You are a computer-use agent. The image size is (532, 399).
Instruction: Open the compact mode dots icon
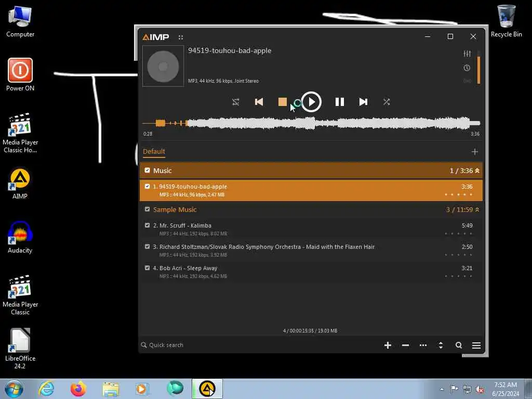click(x=180, y=37)
